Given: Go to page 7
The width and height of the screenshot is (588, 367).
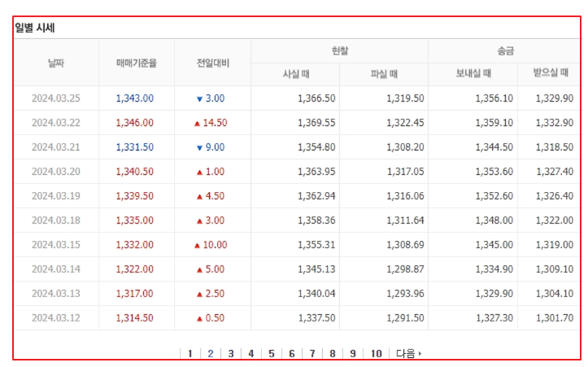Looking at the screenshot, I should click(x=312, y=353).
